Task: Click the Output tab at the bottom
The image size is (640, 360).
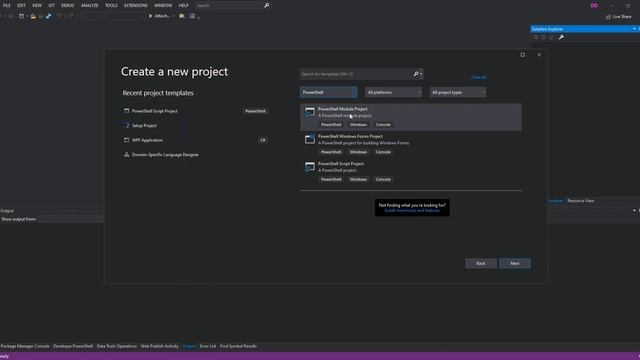Action: coord(189,346)
